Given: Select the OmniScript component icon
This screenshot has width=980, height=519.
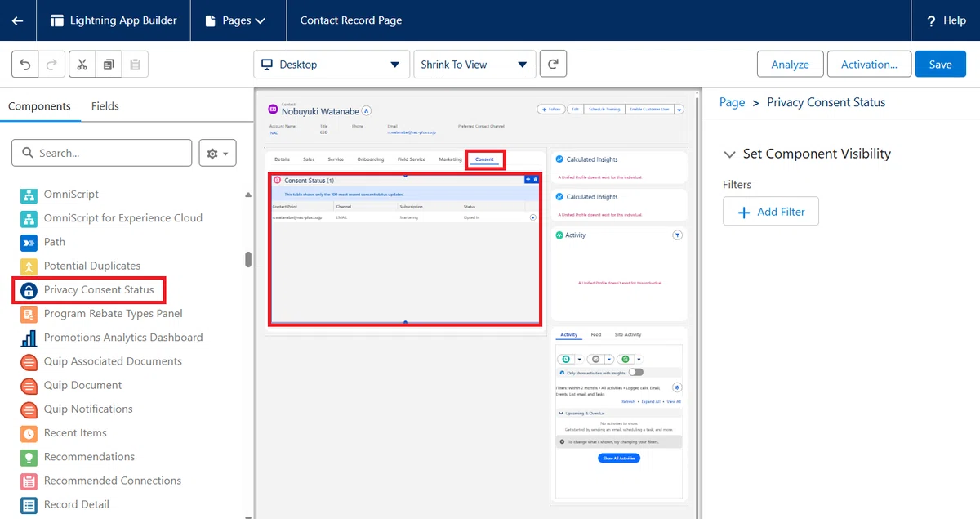Looking at the screenshot, I should 29,195.
